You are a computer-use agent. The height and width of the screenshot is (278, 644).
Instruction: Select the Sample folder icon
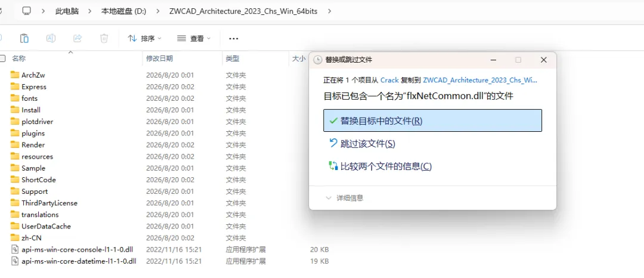[15, 168]
